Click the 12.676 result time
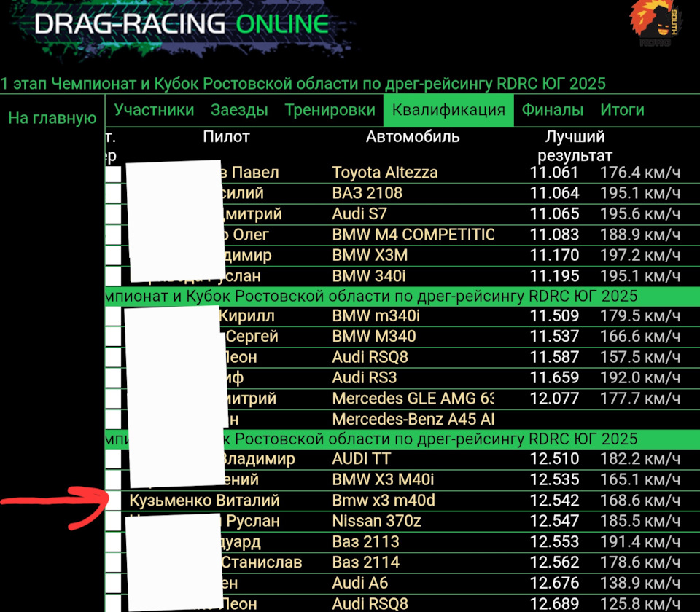 click(554, 583)
